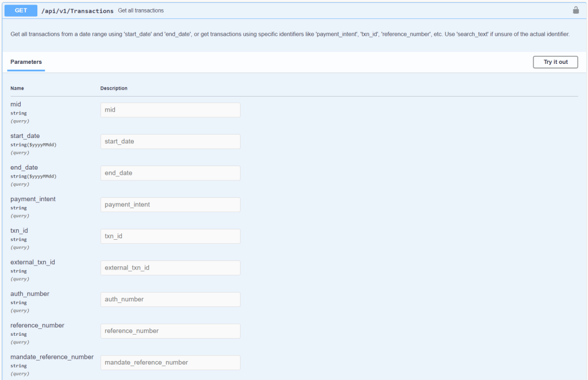Focus the reference_number input box
The height and width of the screenshot is (380, 588).
coord(170,331)
